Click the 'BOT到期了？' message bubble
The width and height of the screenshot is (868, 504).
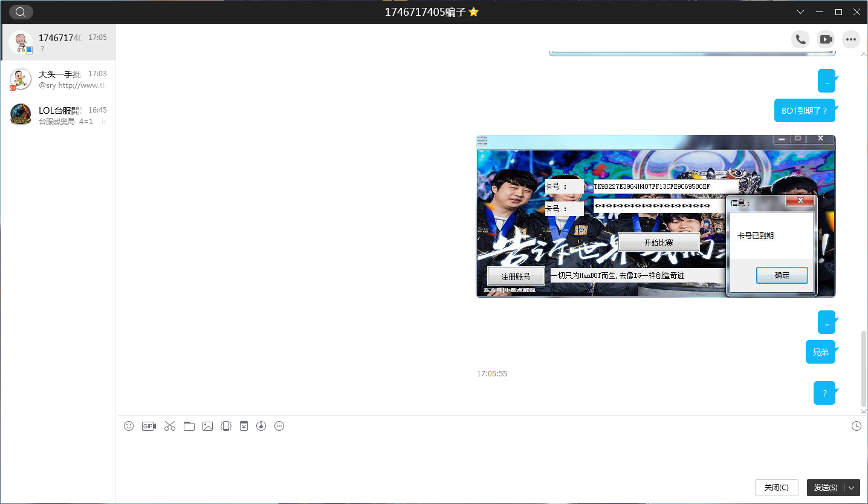click(805, 111)
